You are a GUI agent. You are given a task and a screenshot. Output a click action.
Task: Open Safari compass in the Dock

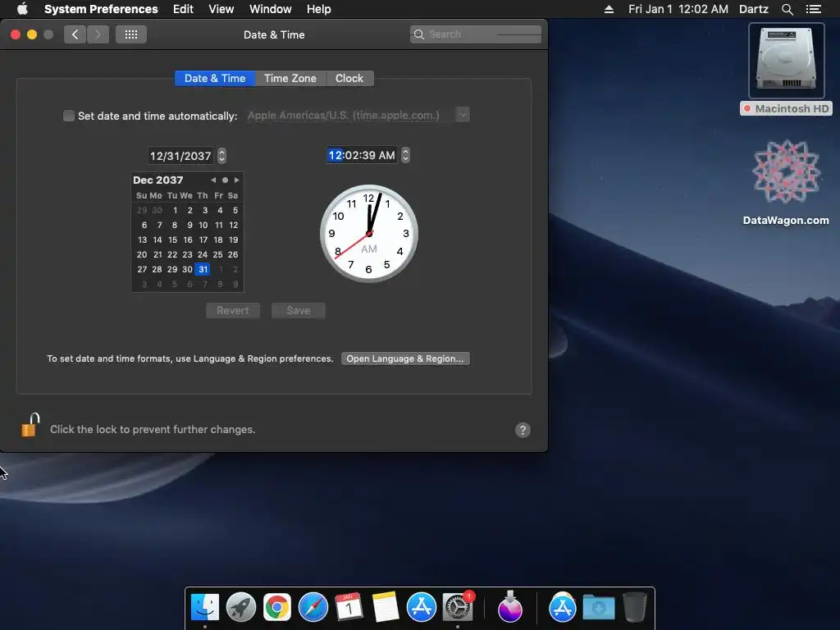(313, 607)
